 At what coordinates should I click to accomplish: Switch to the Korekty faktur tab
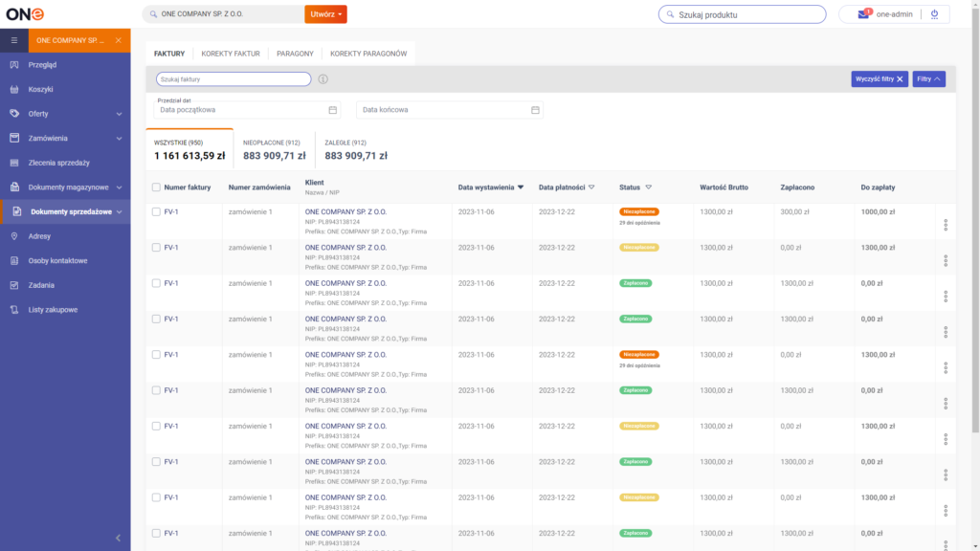click(231, 54)
